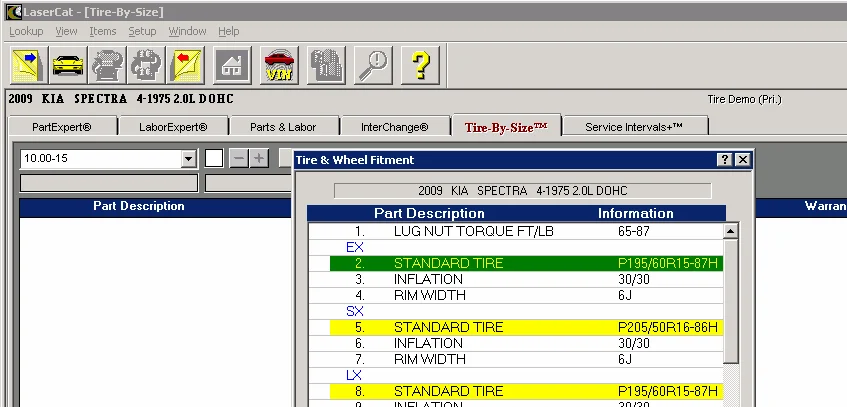Open the Items menu
Screen dimensions: 847x407
pos(103,31)
